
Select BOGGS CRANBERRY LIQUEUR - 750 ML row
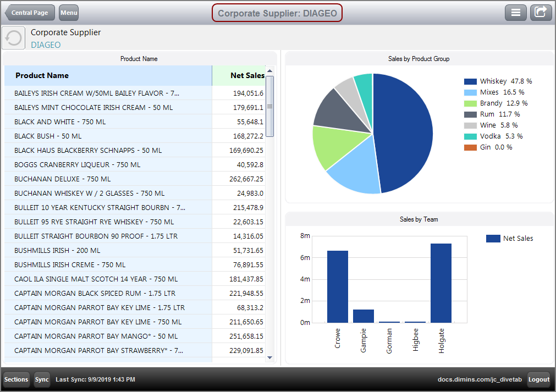point(135,164)
